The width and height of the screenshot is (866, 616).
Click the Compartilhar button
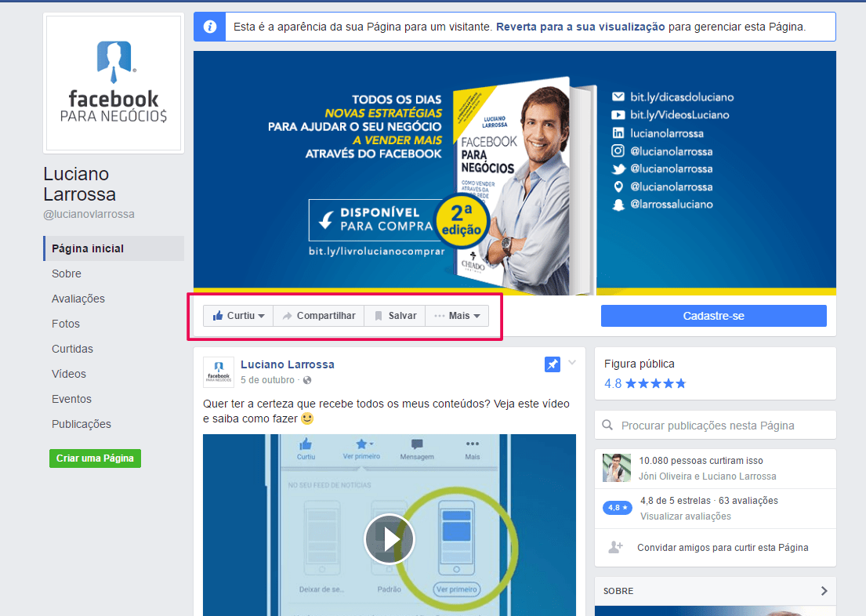(319, 316)
